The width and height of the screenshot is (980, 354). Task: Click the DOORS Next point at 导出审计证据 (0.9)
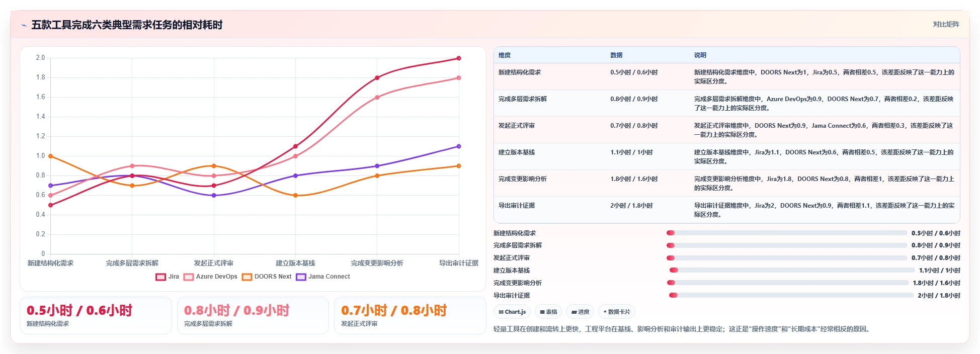[459, 166]
